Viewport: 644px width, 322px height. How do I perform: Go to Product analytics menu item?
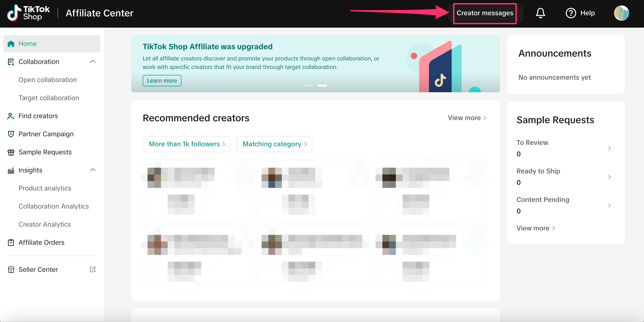tap(45, 188)
